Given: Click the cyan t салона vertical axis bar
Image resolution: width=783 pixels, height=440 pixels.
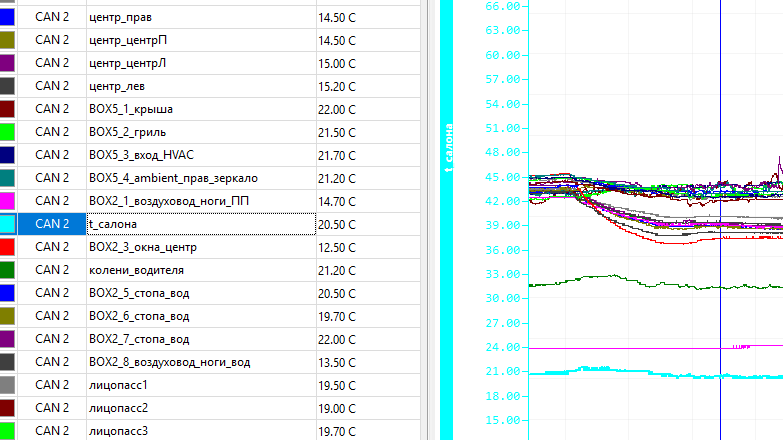Looking at the screenshot, I should [x=447, y=220].
